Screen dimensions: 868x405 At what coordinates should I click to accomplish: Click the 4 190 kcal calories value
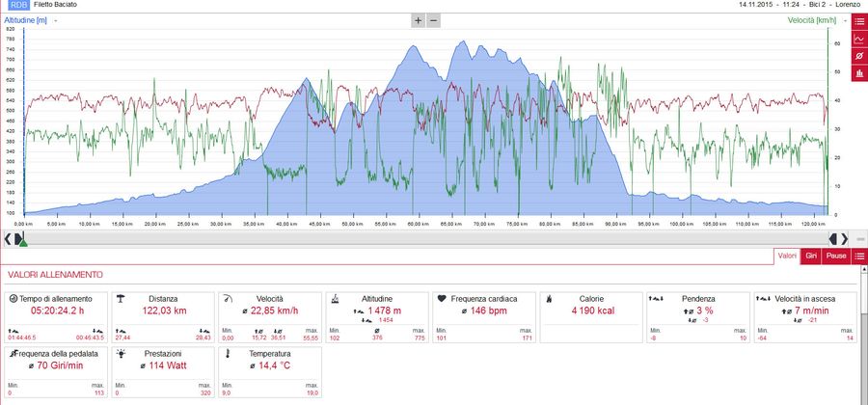point(592,310)
